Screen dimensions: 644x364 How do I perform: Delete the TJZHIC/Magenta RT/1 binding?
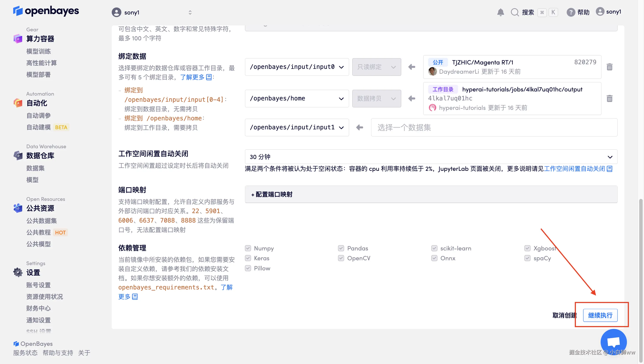[x=609, y=67]
